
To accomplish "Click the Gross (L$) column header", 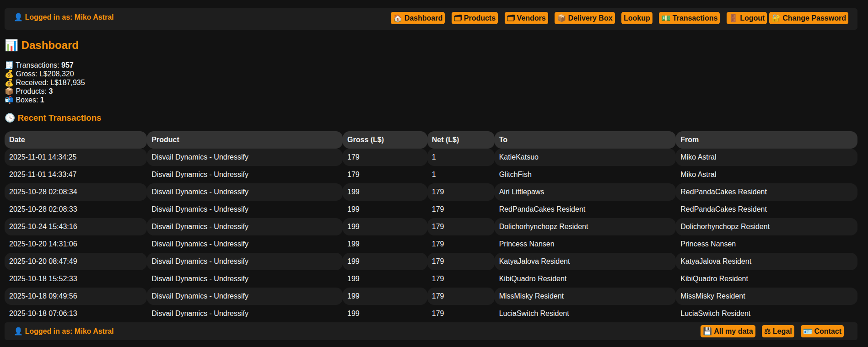I will (x=365, y=140).
